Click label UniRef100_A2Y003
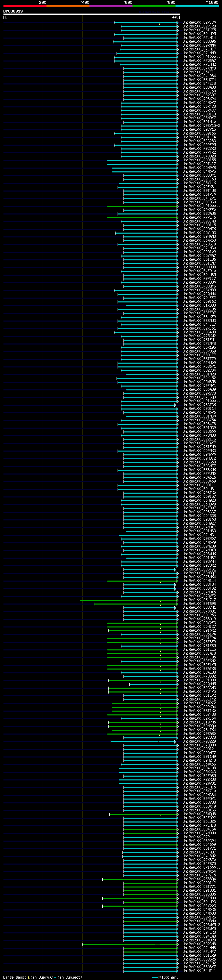 [x=199, y=906]
